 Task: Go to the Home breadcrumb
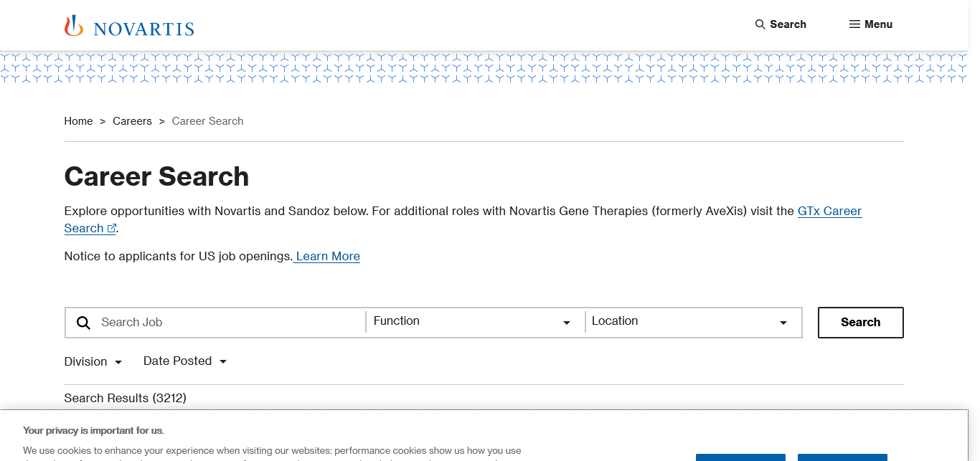pos(78,121)
